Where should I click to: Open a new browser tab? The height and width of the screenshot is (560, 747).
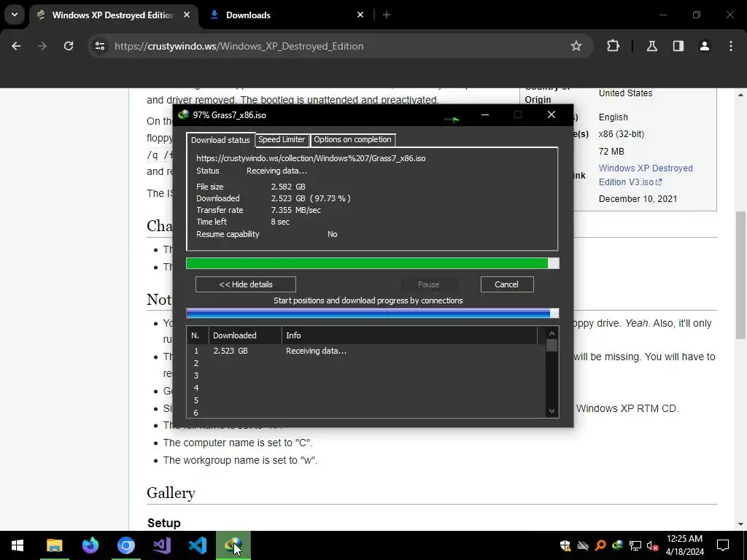[387, 15]
